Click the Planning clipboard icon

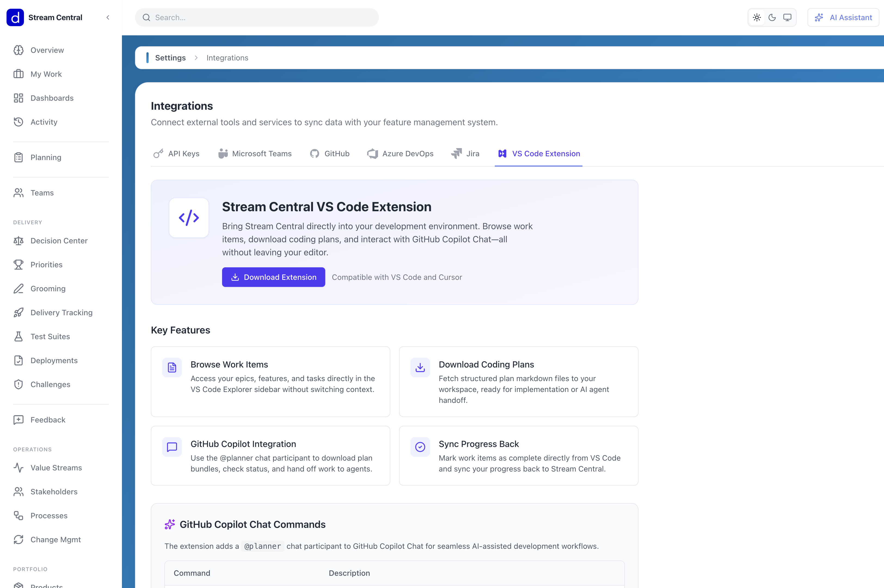point(18,158)
